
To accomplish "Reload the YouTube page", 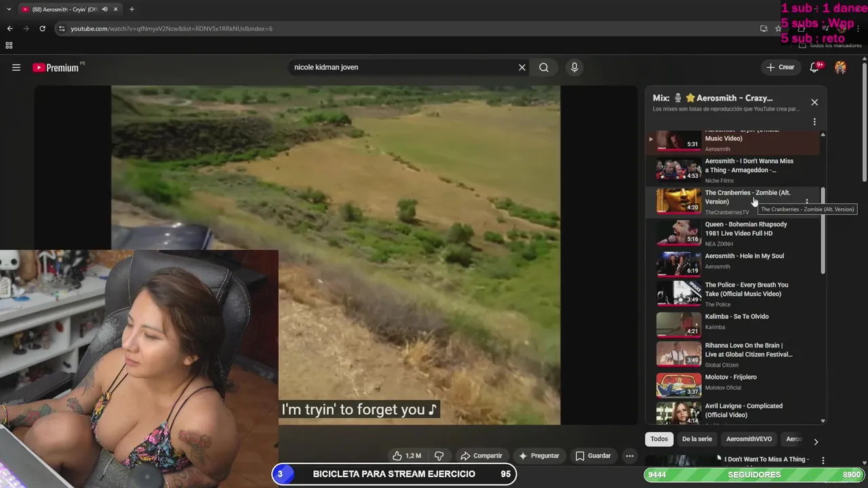I will 42,28.
